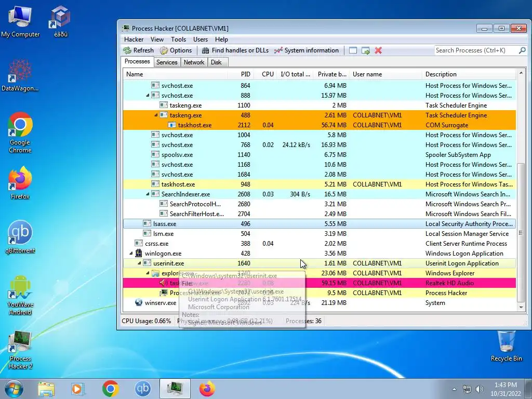Image resolution: width=532 pixels, height=399 pixels.
Task: Open Firefox desktop shortcut
Action: 20,183
